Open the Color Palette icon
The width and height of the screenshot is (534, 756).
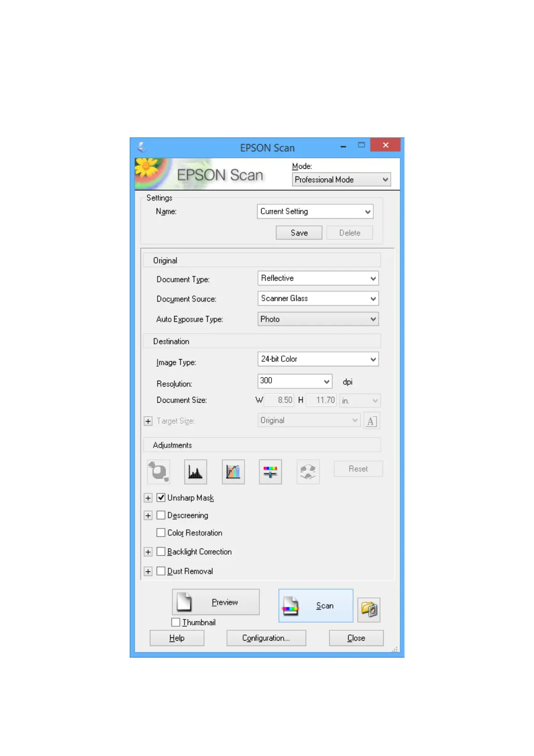308,471
